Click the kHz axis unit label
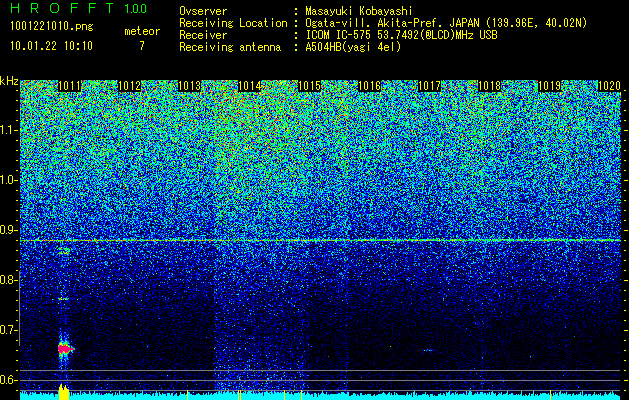This screenshot has width=629, height=400. pos(9,81)
